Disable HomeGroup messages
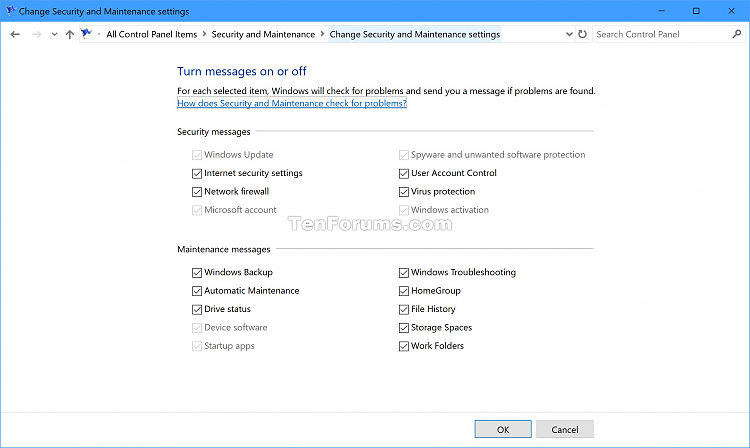 tap(404, 291)
